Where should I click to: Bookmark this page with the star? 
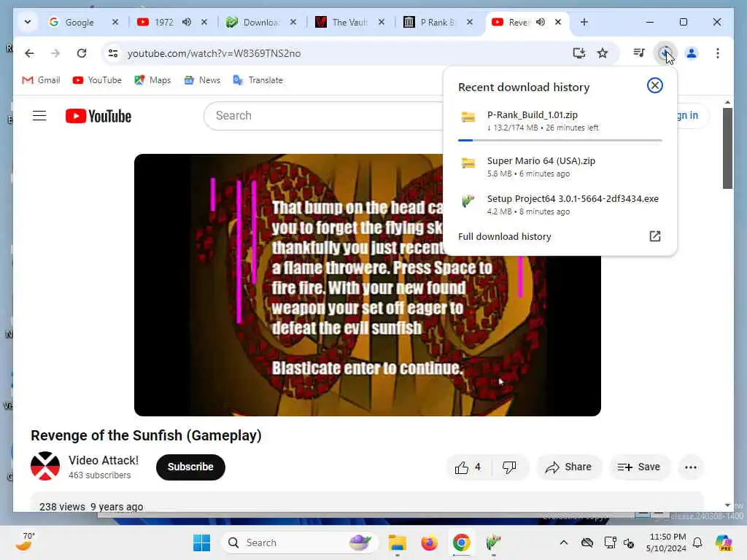click(603, 53)
